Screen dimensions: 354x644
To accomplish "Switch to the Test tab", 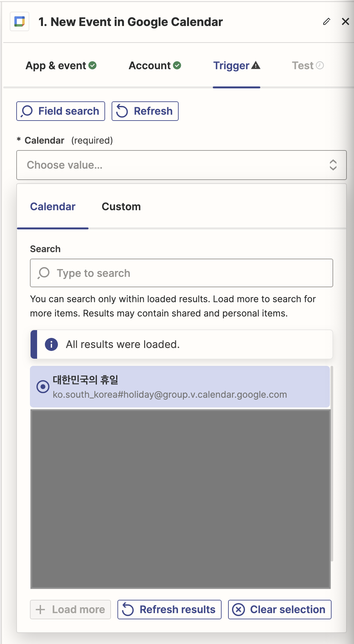I will (x=308, y=66).
